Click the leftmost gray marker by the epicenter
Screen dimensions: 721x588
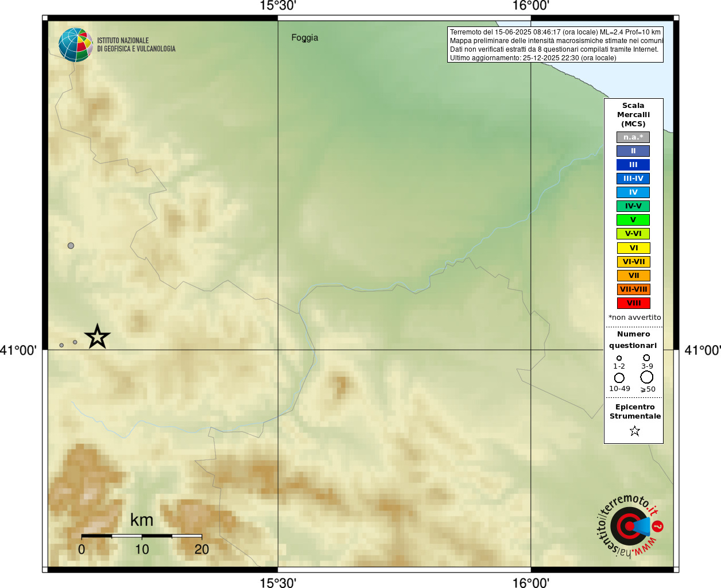[x=61, y=345]
